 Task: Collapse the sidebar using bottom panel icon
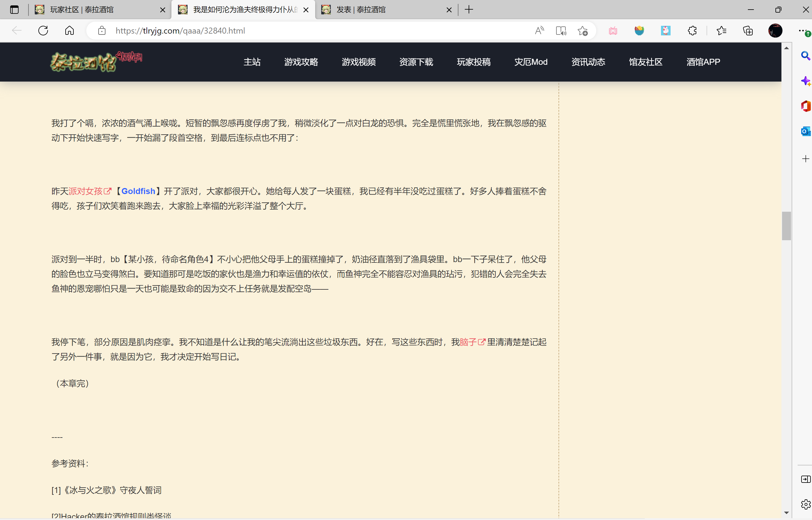click(x=806, y=479)
